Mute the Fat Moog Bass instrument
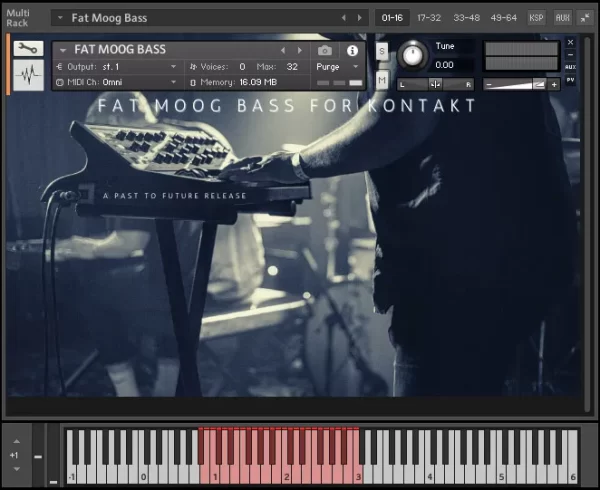Screen dimensions: 600x490 [x=382, y=79]
